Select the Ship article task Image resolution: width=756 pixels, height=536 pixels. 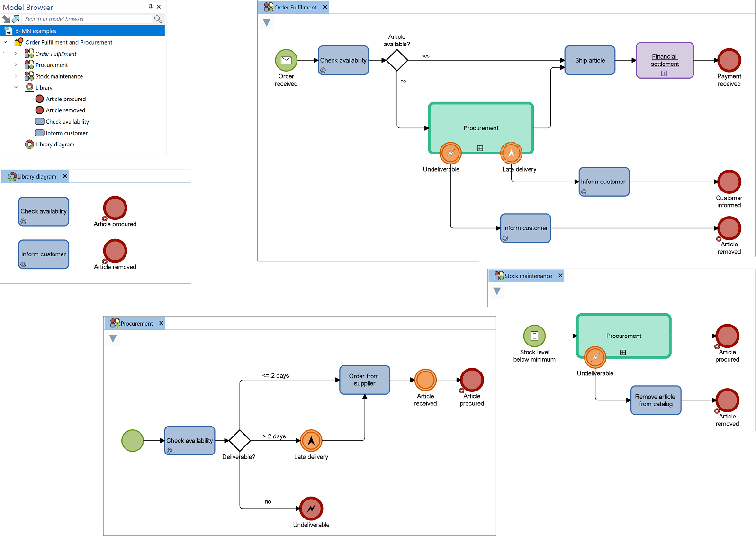pos(590,60)
